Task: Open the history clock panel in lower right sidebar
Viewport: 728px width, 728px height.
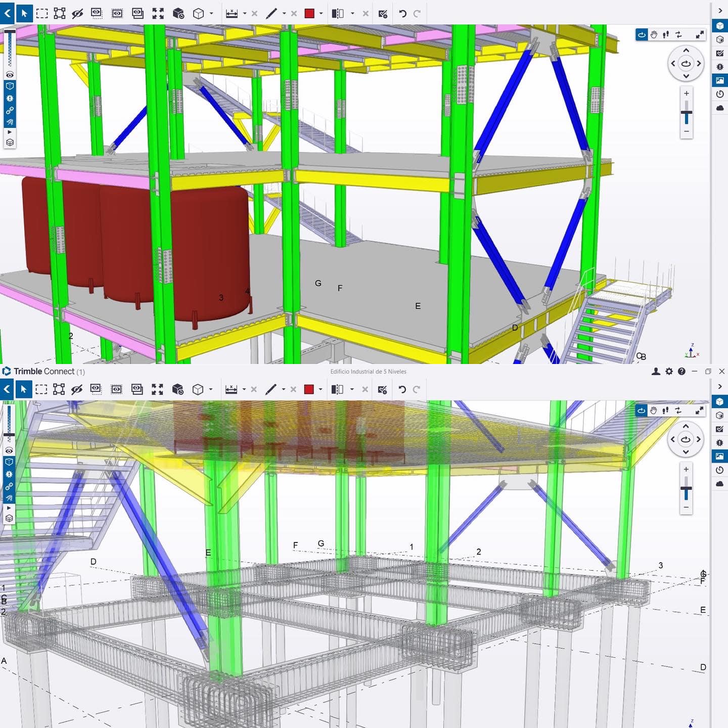Action: (x=720, y=470)
